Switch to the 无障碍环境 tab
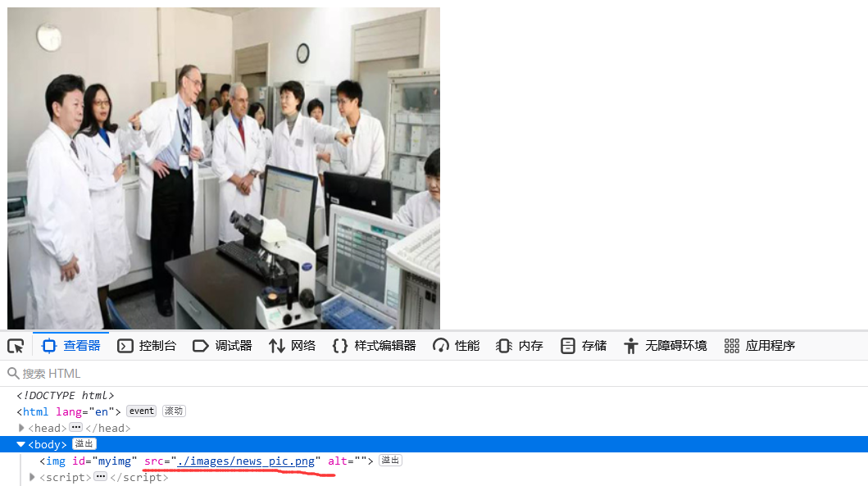The width and height of the screenshot is (868, 486). [666, 346]
